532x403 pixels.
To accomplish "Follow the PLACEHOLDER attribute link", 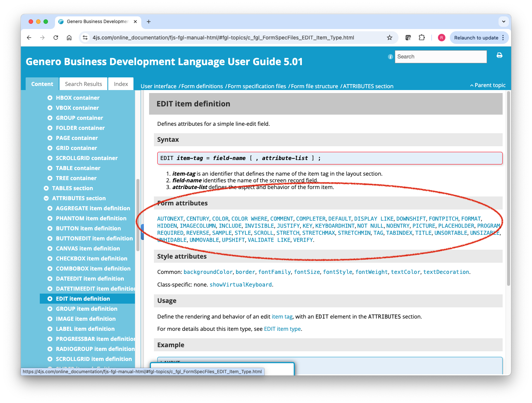I will [x=456, y=226].
